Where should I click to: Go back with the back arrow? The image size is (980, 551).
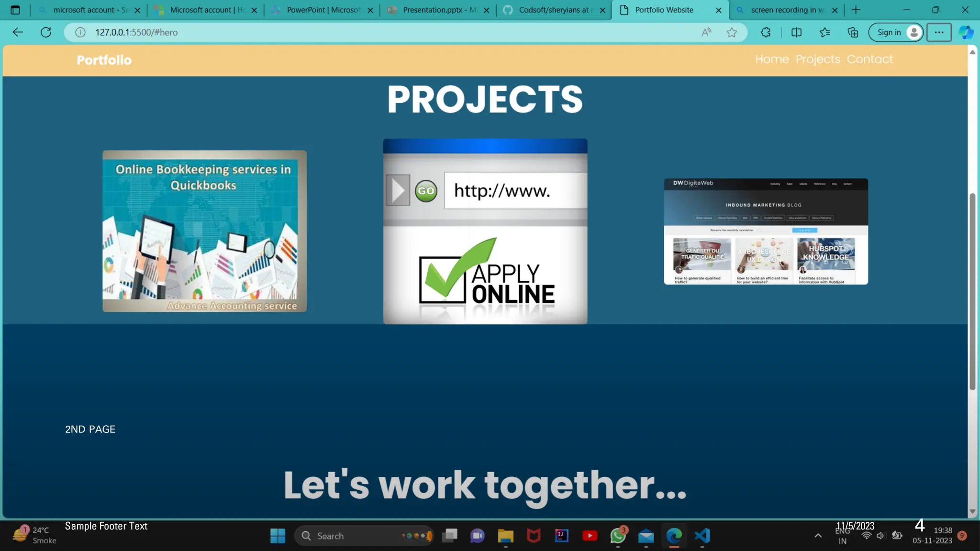tap(18, 33)
